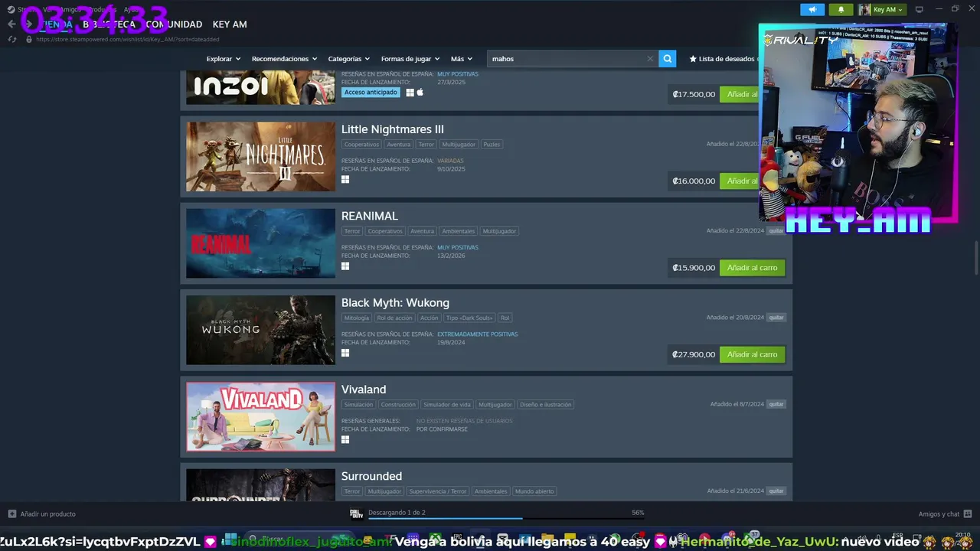The width and height of the screenshot is (980, 551).
Task: Remove Surrounded with the quitar button
Action: [x=776, y=491]
